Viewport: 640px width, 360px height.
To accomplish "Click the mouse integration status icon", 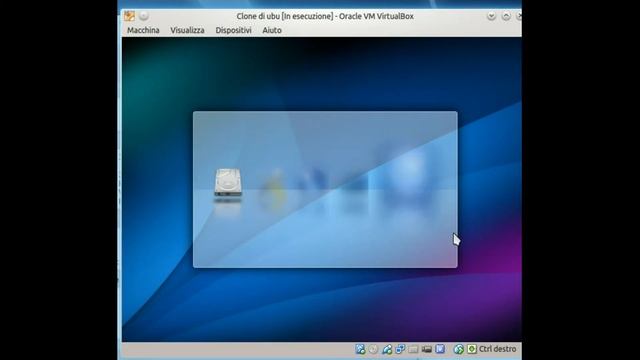I will [x=458, y=349].
